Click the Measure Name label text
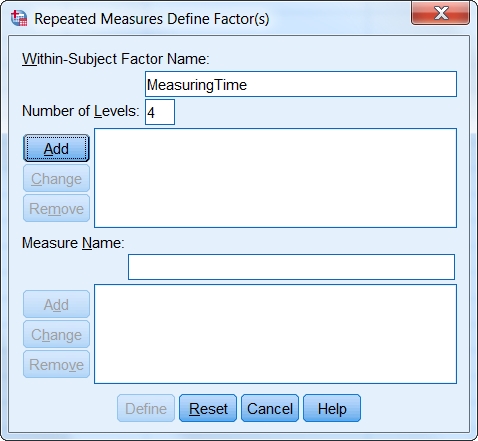This screenshot has width=478, height=441. tap(73, 243)
